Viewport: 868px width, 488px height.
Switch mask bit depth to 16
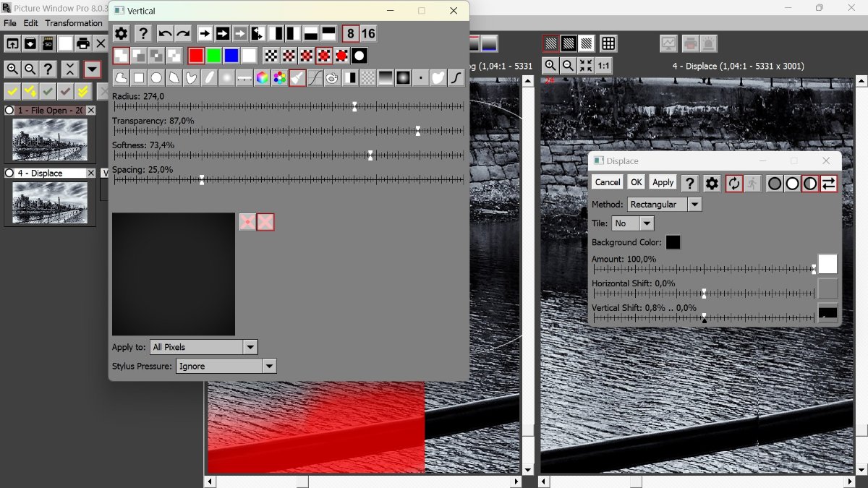coord(368,33)
